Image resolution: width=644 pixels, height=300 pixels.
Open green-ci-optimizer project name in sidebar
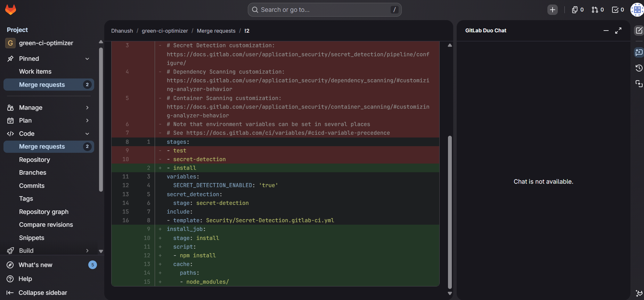tap(46, 43)
